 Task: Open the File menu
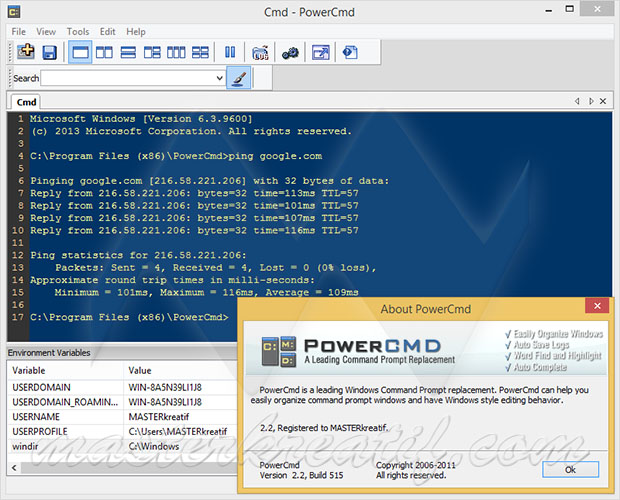click(x=19, y=32)
